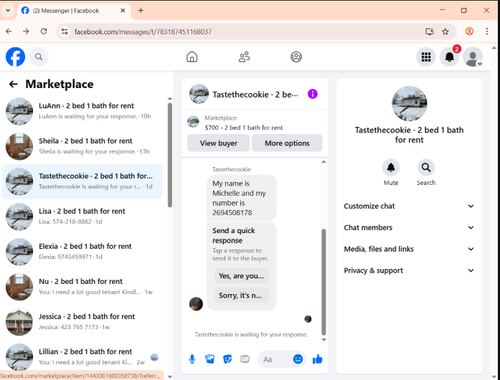Open the Nu conversation
Image resolution: width=500 pixels, height=380 pixels.
pos(82,287)
